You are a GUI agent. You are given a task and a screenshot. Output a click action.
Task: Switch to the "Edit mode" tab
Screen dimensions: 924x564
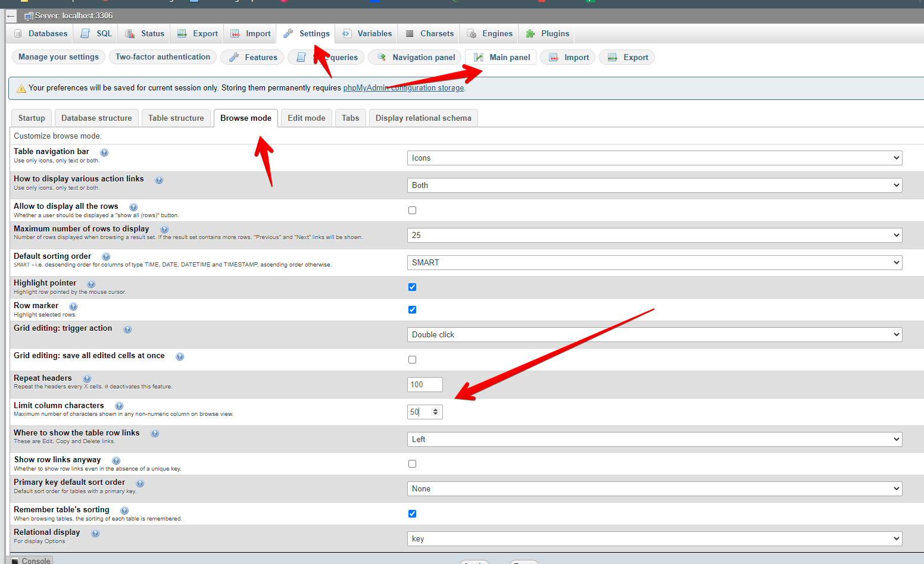(x=306, y=118)
